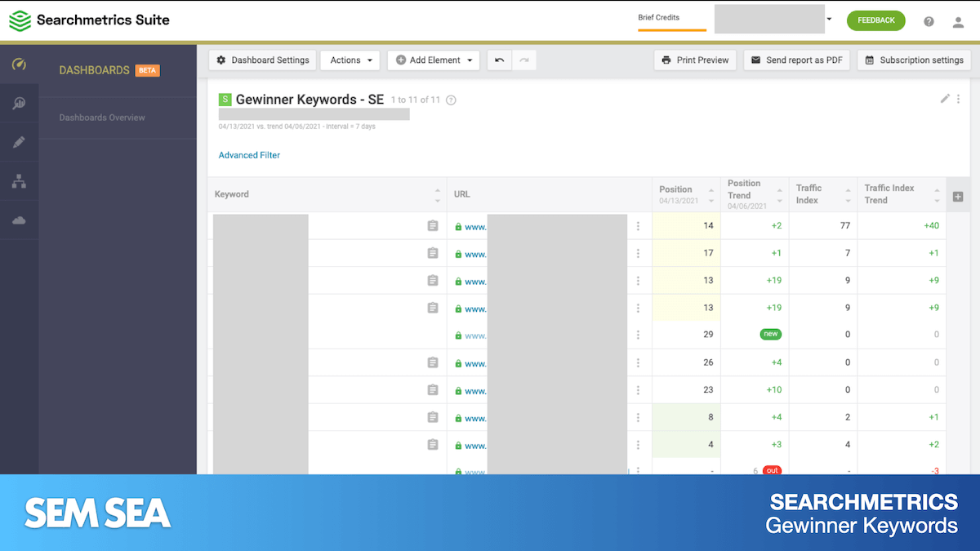
Task: Open the help question mark icon
Action: click(929, 21)
